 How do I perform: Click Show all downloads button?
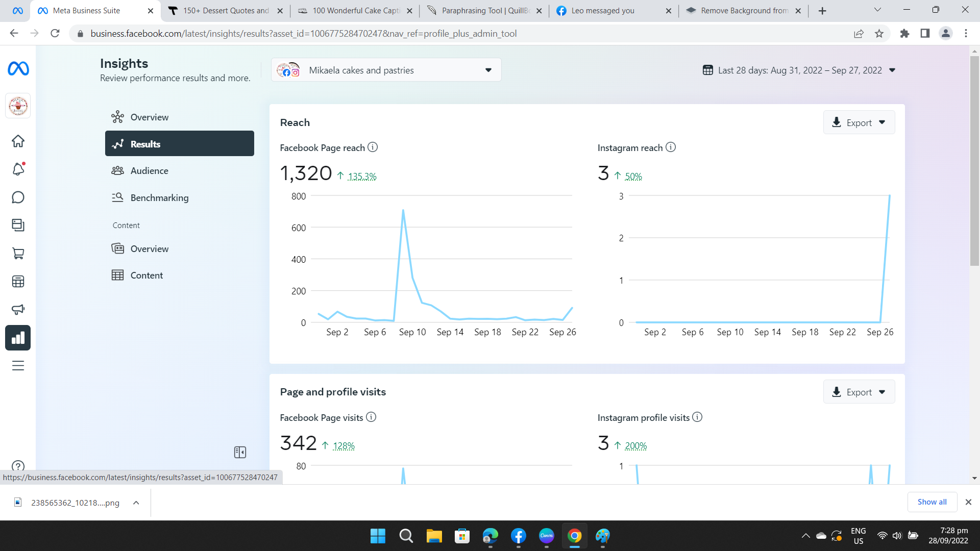coord(932,502)
